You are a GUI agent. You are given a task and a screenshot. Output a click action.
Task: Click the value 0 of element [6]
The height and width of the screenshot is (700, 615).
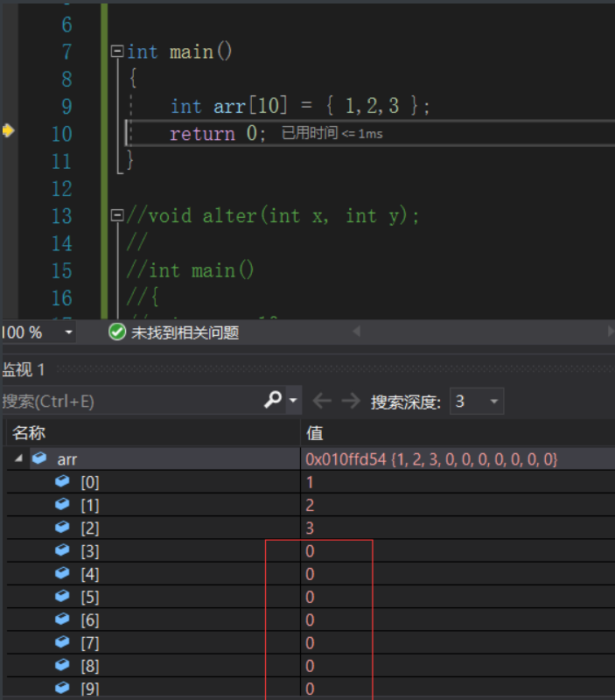point(310,620)
